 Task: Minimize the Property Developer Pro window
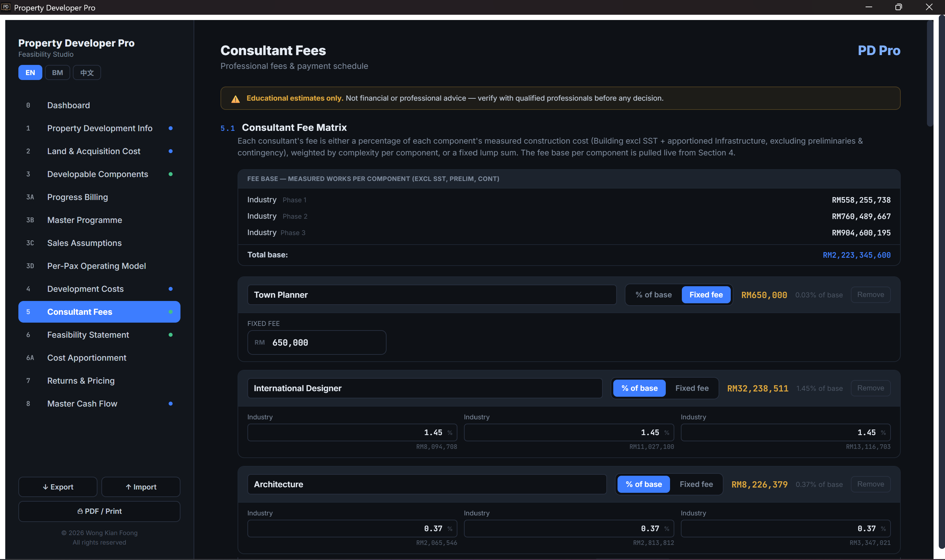(x=869, y=7)
